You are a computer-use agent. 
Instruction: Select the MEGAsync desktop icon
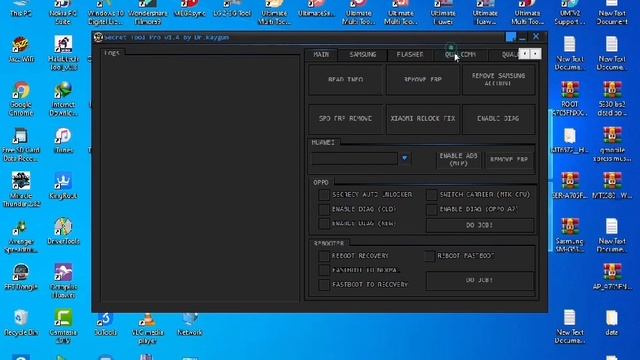[189, 9]
